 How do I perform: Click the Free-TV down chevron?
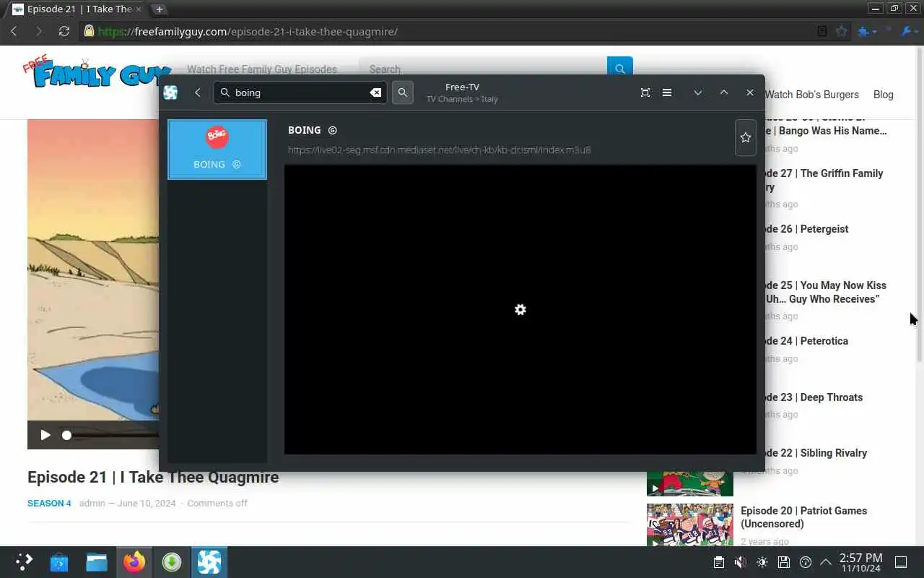[x=698, y=92]
